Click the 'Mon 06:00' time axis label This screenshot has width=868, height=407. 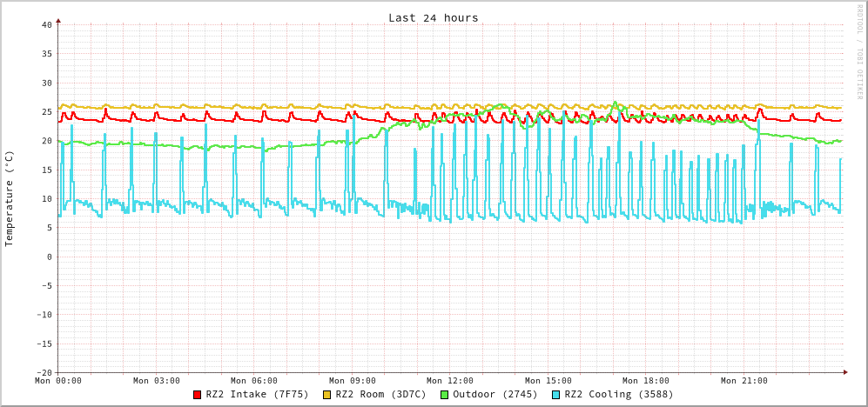coord(254,381)
